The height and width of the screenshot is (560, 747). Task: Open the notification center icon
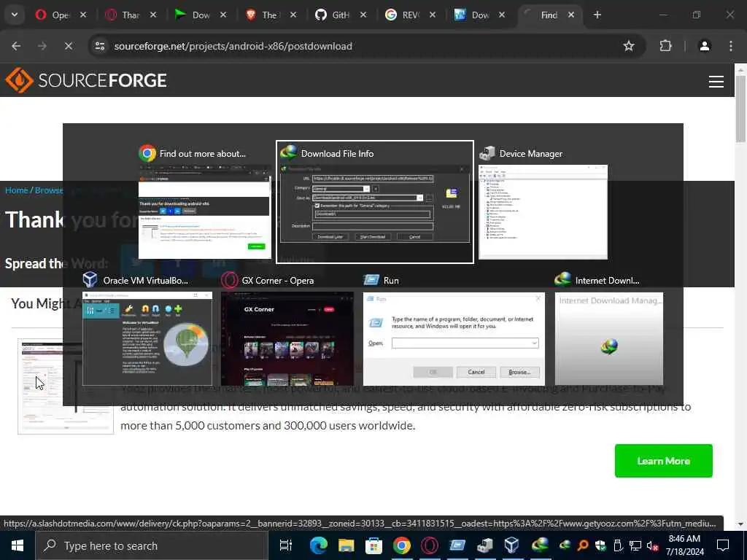pyautogui.click(x=723, y=545)
